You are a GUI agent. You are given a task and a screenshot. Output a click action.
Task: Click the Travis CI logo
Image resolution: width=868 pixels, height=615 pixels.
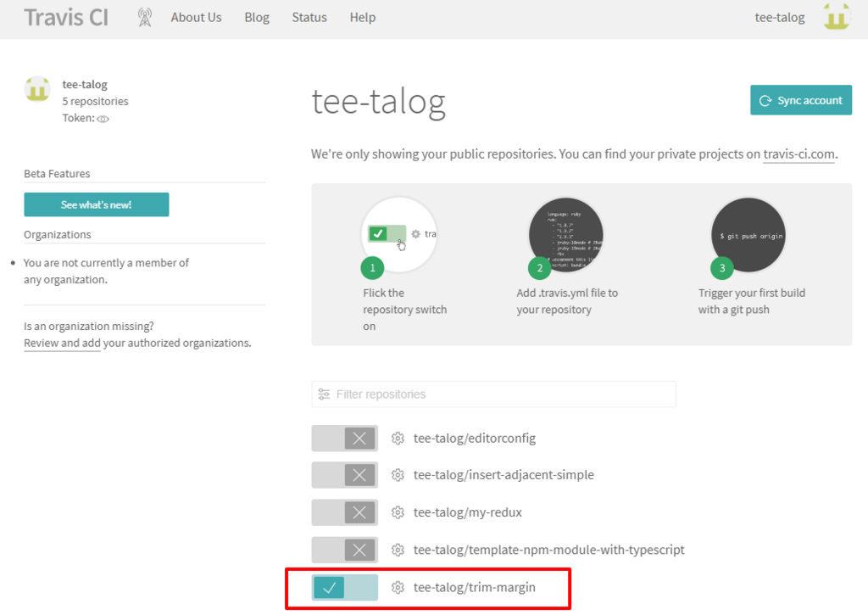[66, 18]
